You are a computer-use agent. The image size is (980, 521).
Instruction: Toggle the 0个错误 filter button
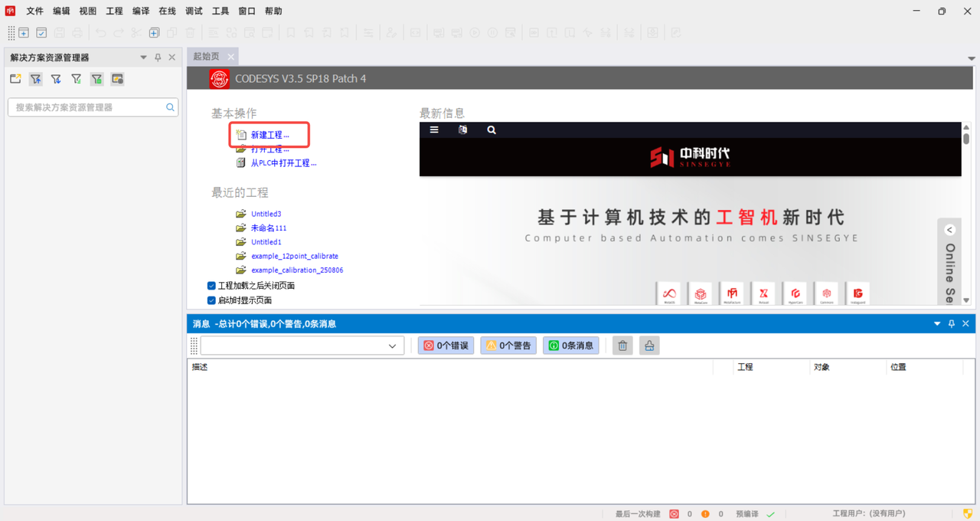click(x=446, y=346)
